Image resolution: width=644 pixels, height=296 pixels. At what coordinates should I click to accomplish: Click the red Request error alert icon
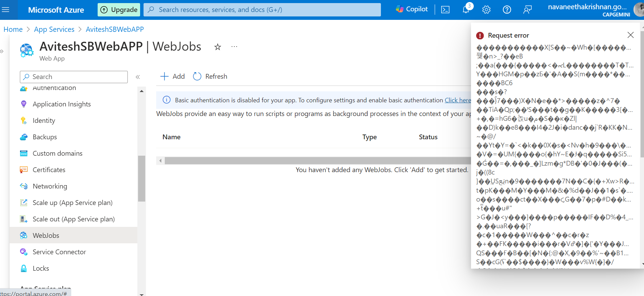(x=480, y=36)
